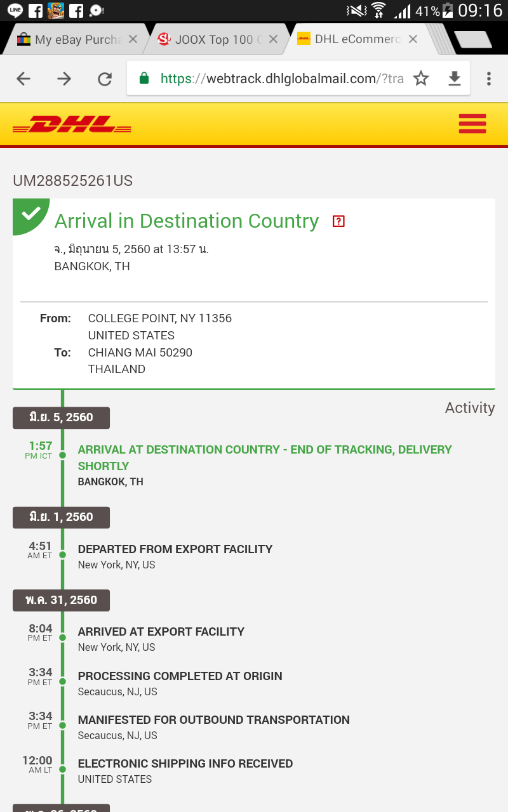This screenshot has height=812, width=508.
Task: Close the DHL eCommerce tab
Action: pyautogui.click(x=413, y=39)
